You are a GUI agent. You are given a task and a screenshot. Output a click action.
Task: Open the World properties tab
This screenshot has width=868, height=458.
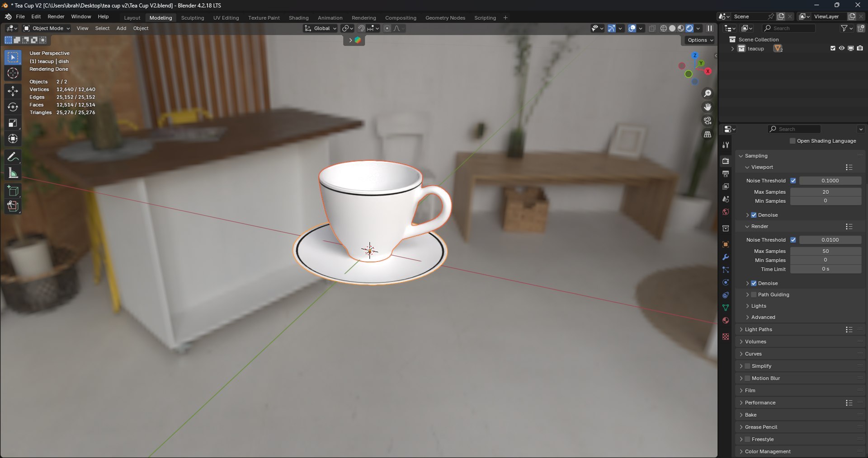pyautogui.click(x=726, y=212)
